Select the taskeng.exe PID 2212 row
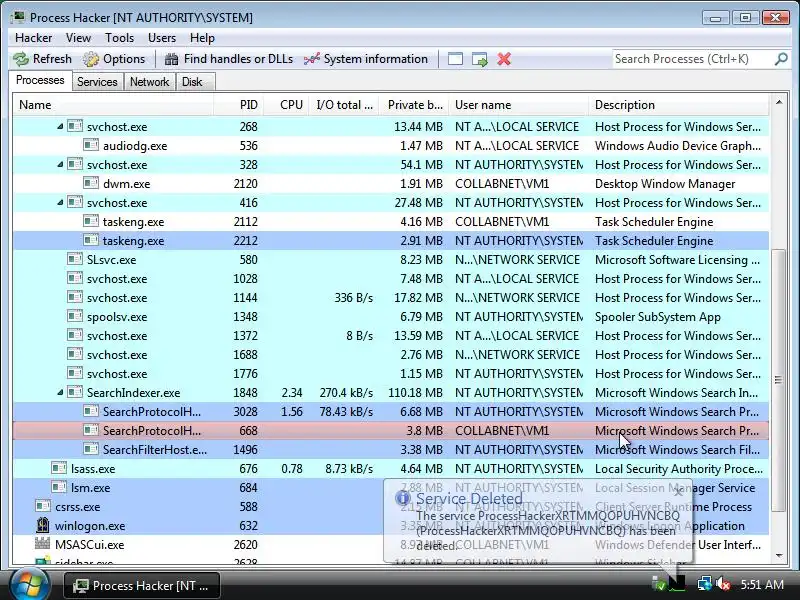Screen dimensions: 800x600 coord(391,240)
